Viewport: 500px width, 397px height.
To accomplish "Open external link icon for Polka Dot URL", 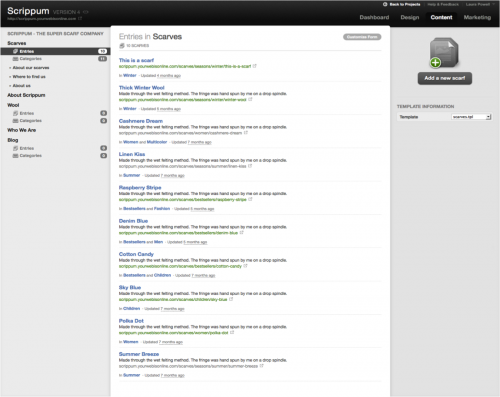I will [232, 333].
